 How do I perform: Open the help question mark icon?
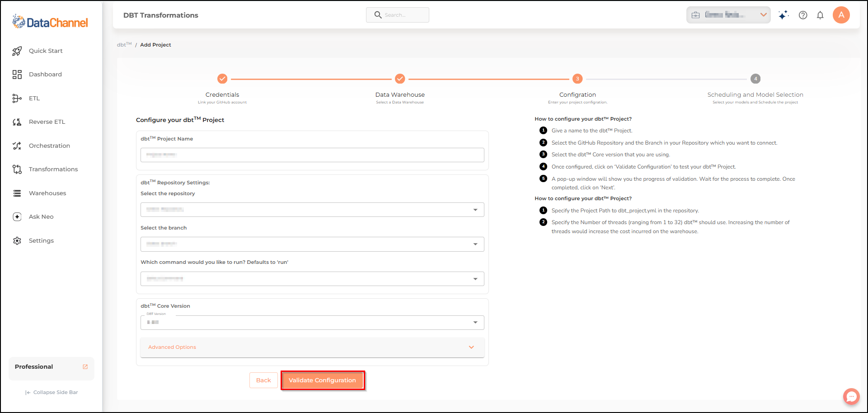point(803,15)
